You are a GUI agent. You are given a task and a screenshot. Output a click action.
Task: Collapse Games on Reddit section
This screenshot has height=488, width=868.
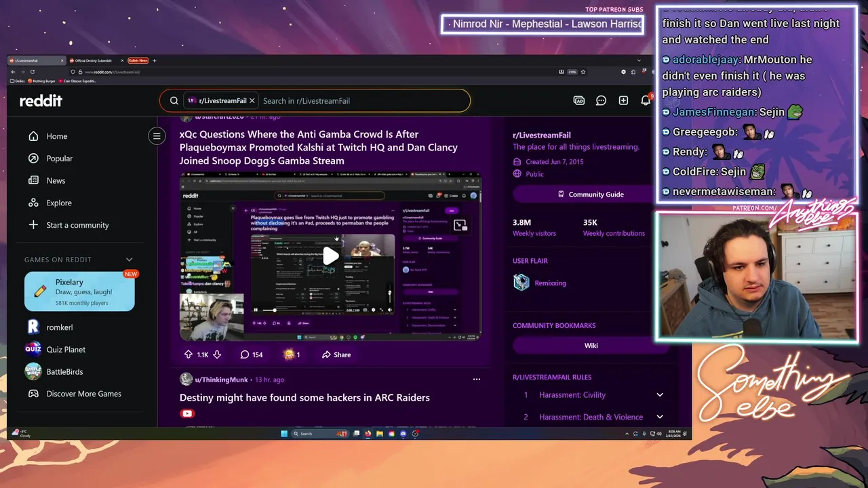click(130, 260)
